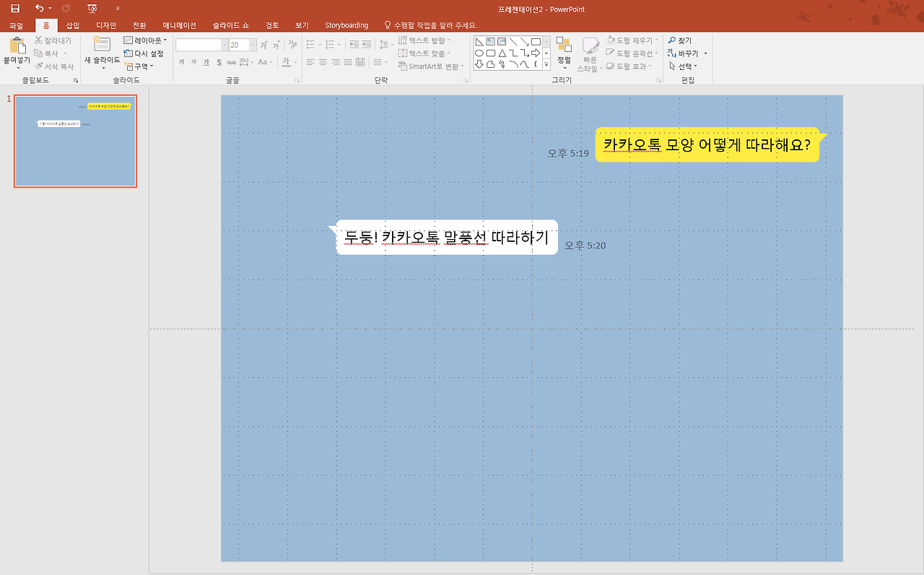Click the Save icon in quick access toolbar
Image resolution: width=924 pixels, height=575 pixels.
pos(15,9)
